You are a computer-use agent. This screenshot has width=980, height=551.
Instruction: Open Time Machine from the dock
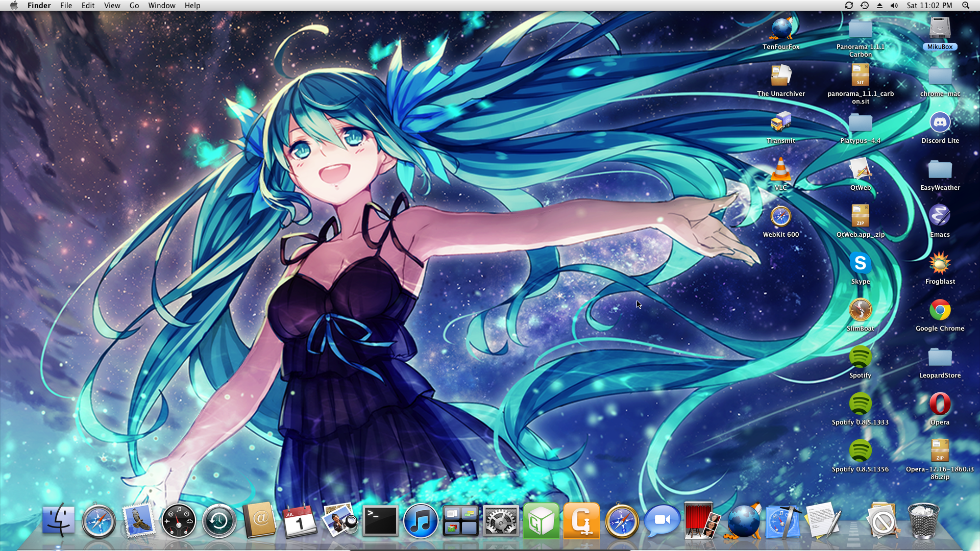coord(219,521)
